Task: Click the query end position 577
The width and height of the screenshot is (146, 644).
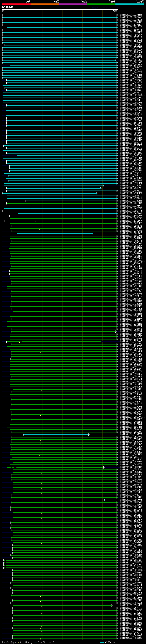Action: coord(115,11)
